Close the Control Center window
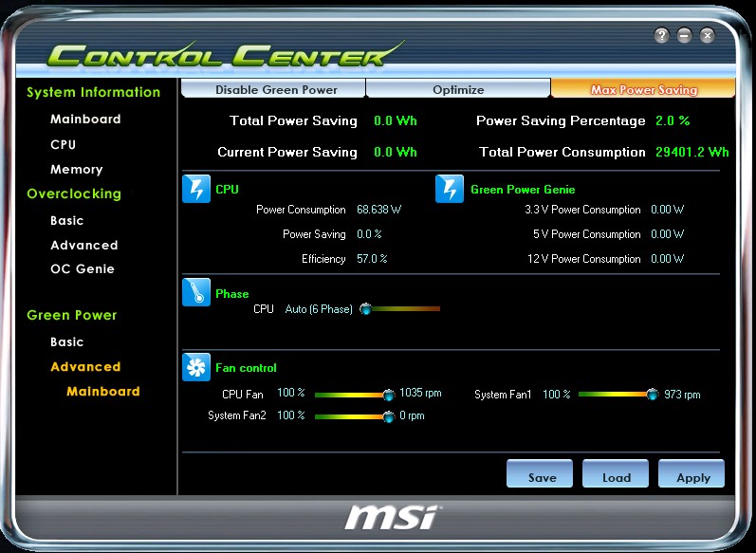 click(x=708, y=35)
